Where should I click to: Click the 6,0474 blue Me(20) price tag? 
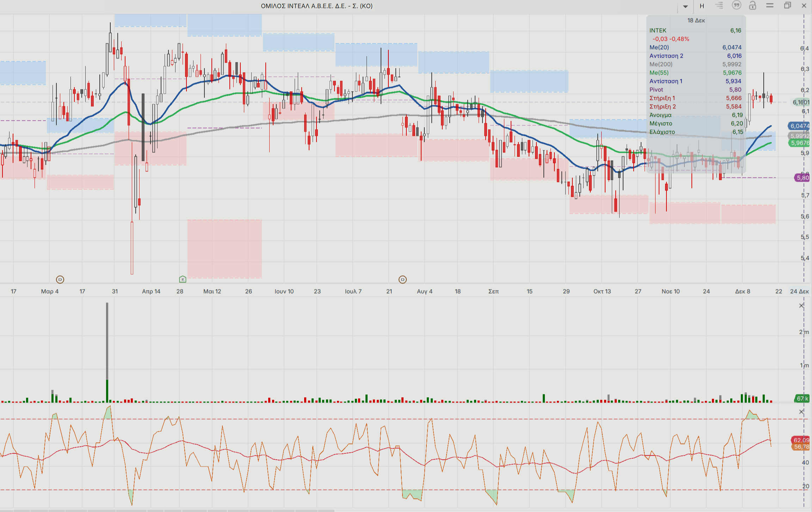tap(799, 126)
